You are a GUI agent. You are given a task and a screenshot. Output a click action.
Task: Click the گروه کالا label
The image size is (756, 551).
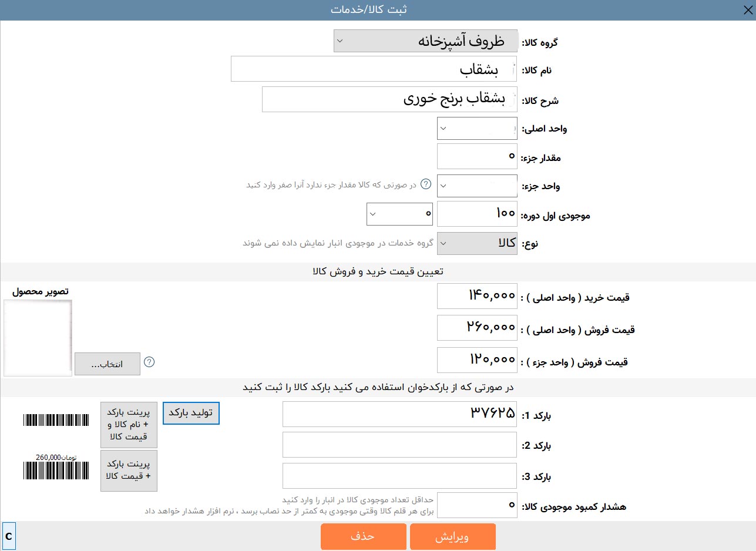tap(540, 43)
